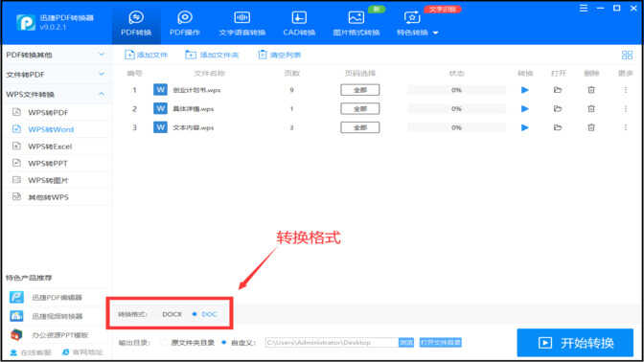Screen dimensions: 644x362
Task: Delete the file in row 1
Action: (591, 90)
